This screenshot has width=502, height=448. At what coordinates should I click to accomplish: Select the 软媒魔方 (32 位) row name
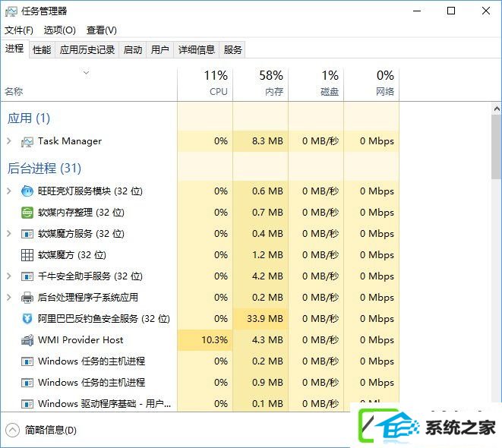(72, 255)
